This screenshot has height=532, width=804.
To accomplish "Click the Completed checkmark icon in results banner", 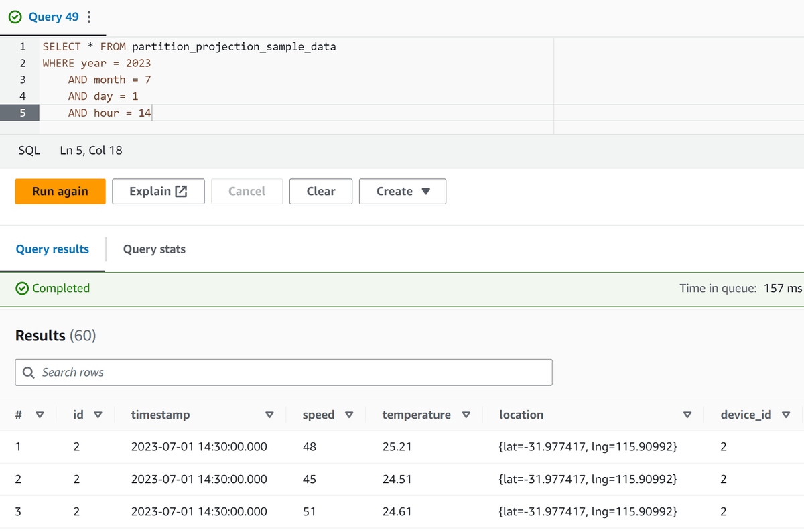I will coord(21,288).
